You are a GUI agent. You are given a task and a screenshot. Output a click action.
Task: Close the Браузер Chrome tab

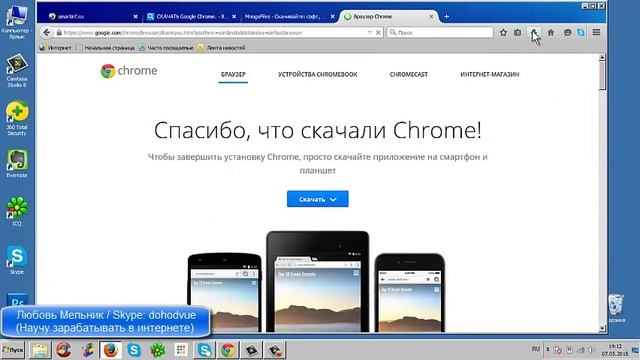[x=431, y=17]
